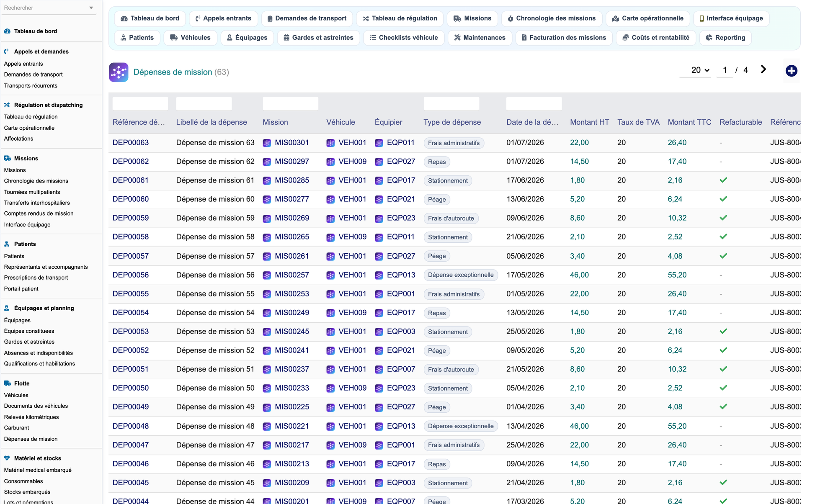Screen dimensions: 815x504
Task: Open Gardes et astreintes top tab
Action: pyautogui.click(x=318, y=38)
